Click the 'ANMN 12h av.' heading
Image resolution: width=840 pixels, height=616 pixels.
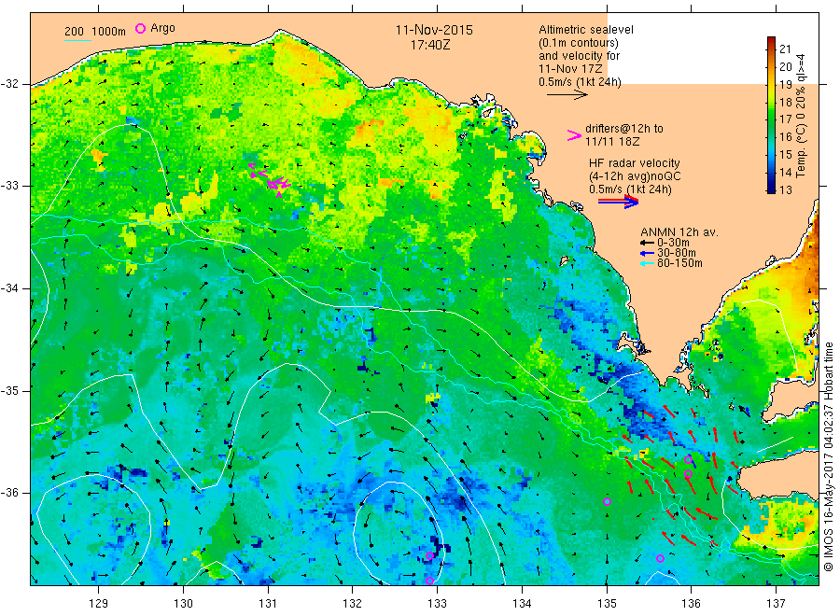pos(679,232)
